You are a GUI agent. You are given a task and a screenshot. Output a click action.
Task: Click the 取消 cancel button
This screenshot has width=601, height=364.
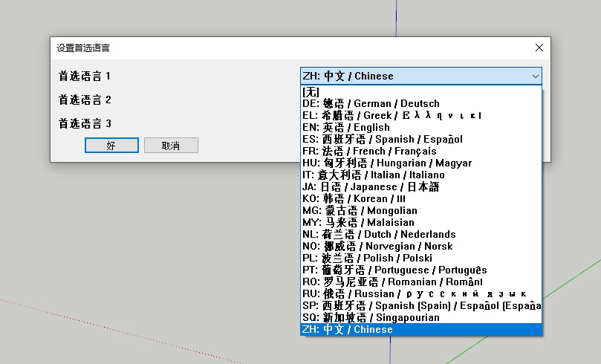171,146
